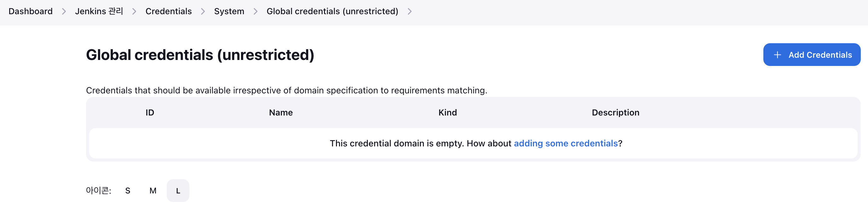The height and width of the screenshot is (207, 868).
Task: Navigate to Credentials breadcrumb
Action: [x=169, y=11]
